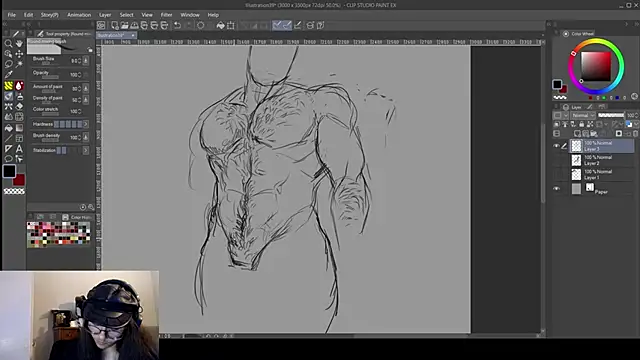
Task: Select the red Brush tool
Action: point(19,86)
